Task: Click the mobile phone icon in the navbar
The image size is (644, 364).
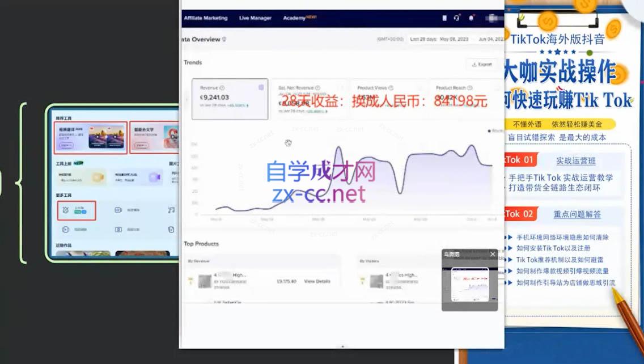Action: [x=444, y=18]
